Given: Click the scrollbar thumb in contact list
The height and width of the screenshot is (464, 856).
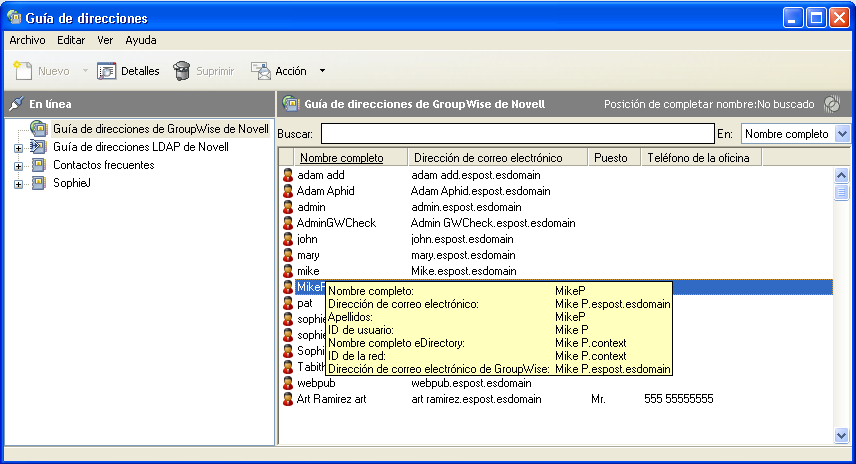Looking at the screenshot, I should coord(841,192).
